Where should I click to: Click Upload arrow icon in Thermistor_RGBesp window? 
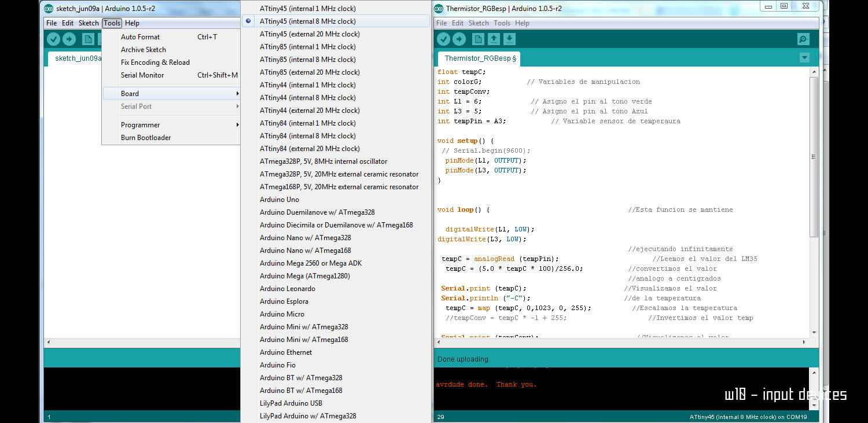tap(459, 39)
